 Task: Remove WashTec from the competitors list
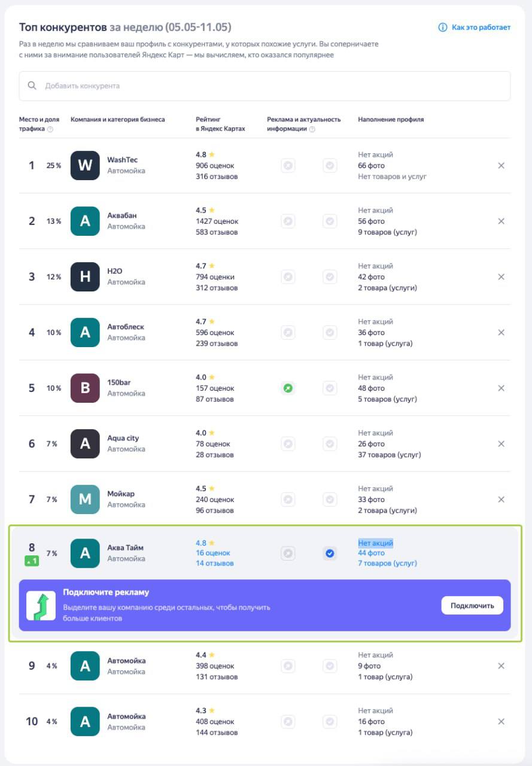tap(501, 166)
